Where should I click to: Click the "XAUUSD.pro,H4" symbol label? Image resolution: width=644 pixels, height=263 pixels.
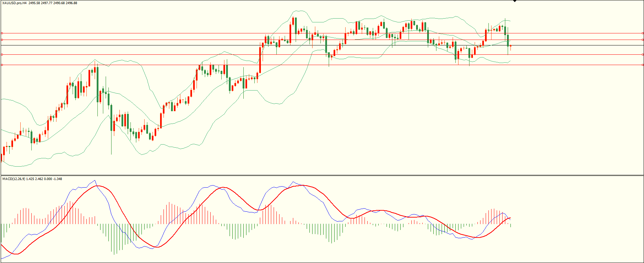(x=14, y=3)
